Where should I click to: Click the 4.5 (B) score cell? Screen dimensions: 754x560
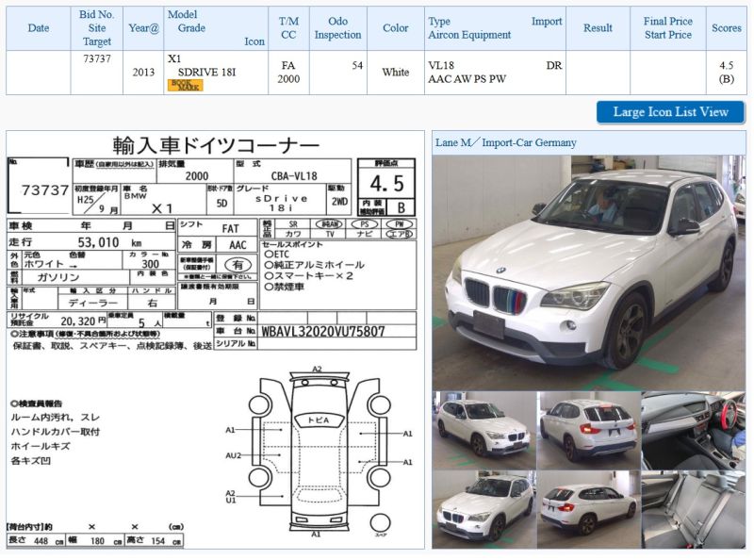pos(726,73)
